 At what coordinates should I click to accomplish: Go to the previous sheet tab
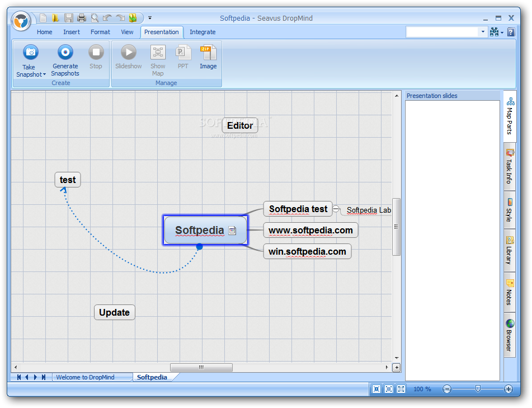27,377
